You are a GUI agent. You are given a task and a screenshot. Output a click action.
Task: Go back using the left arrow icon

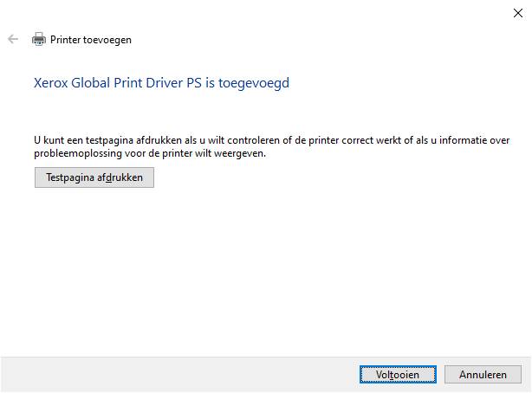(13, 39)
